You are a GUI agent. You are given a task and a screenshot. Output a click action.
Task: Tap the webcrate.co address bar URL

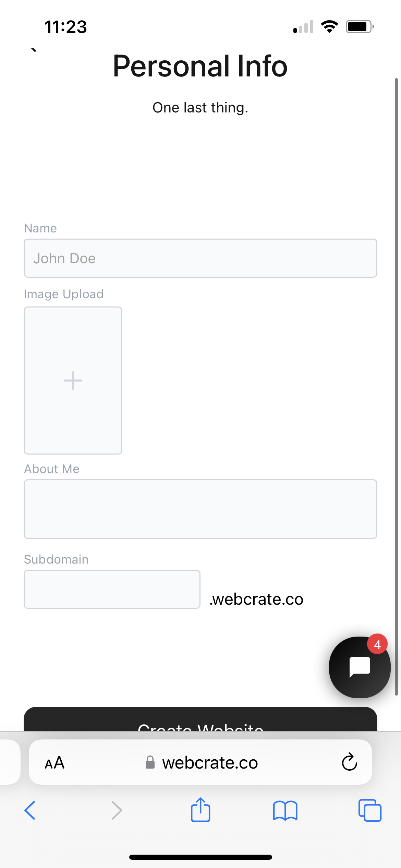210,763
